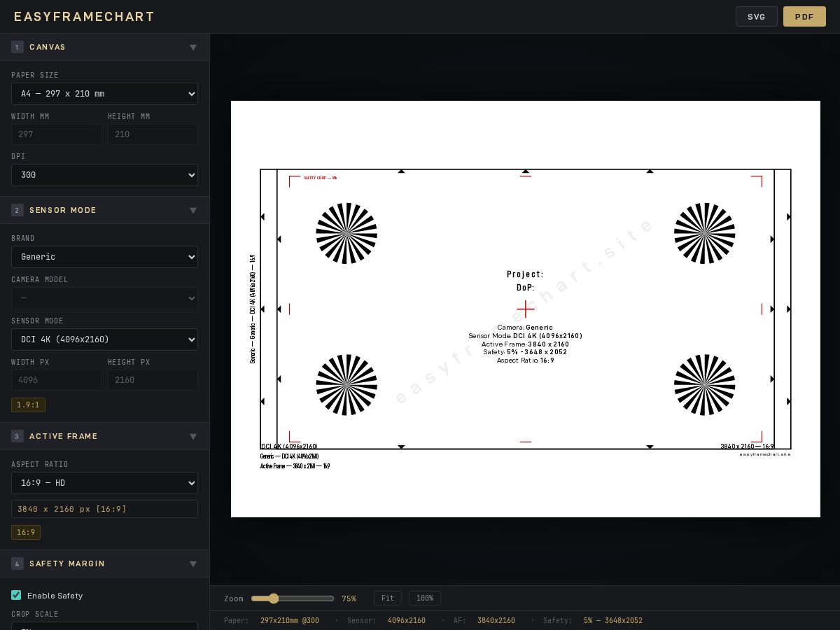Image resolution: width=840 pixels, height=630 pixels.
Task: Click the status bar Sensor 4096x2160 value
Action: (407, 621)
